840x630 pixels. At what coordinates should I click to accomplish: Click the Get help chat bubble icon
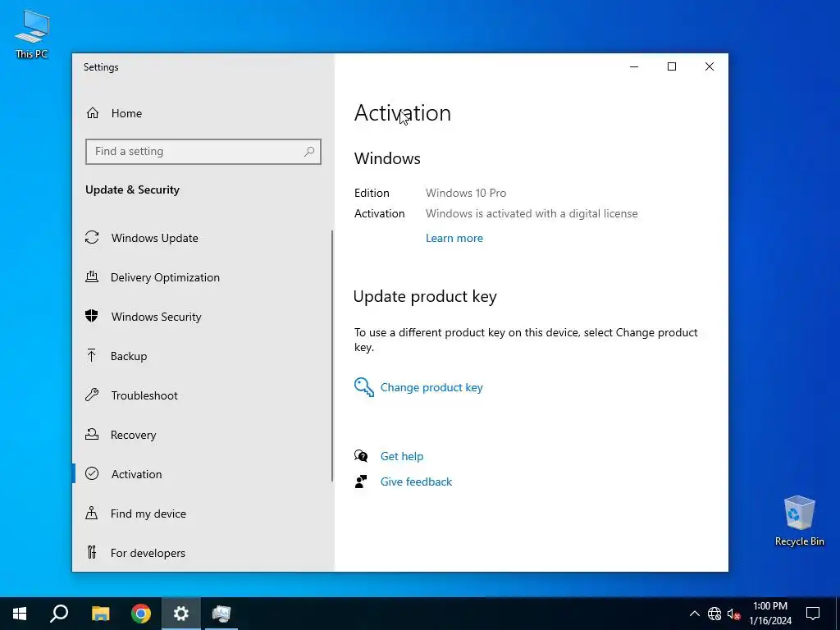(x=361, y=456)
